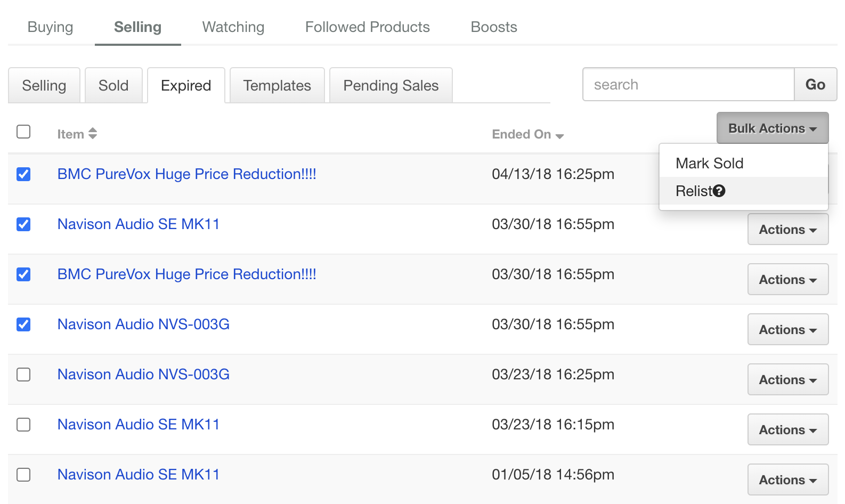This screenshot has height=504, width=845.
Task: Sort by Ended On column
Action: (527, 134)
